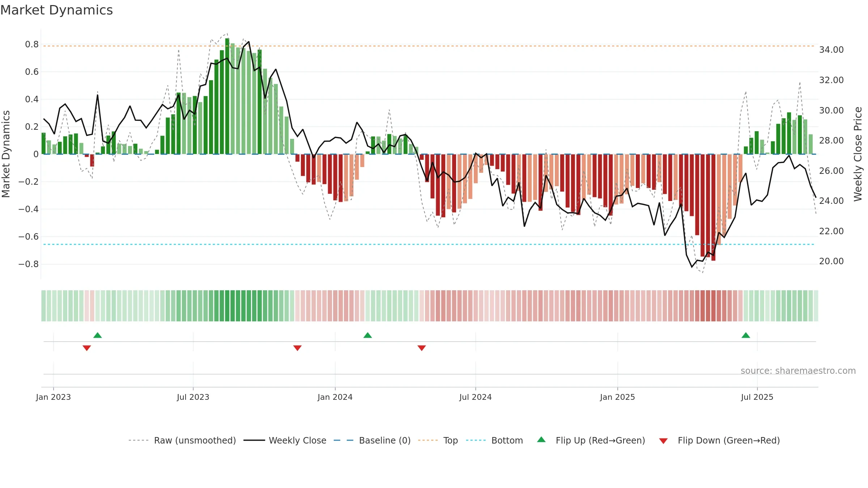Click the 28.00 price axis label

tap(831, 141)
